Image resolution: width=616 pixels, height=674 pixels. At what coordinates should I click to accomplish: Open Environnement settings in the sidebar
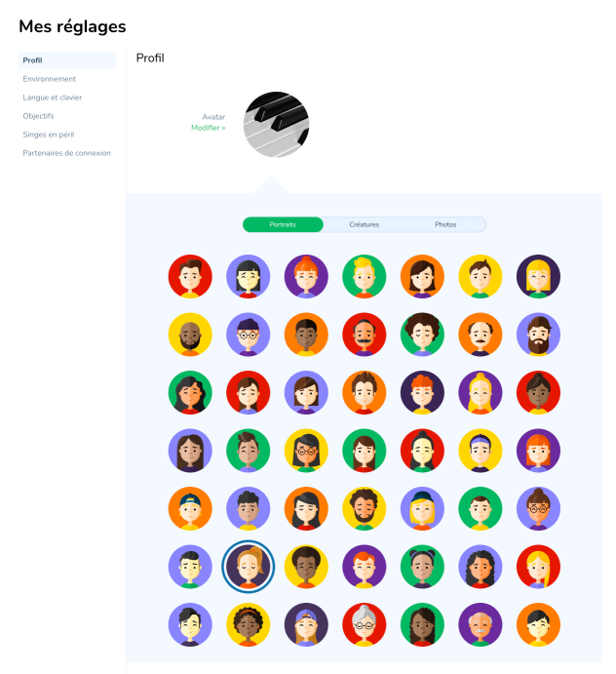[x=50, y=79]
